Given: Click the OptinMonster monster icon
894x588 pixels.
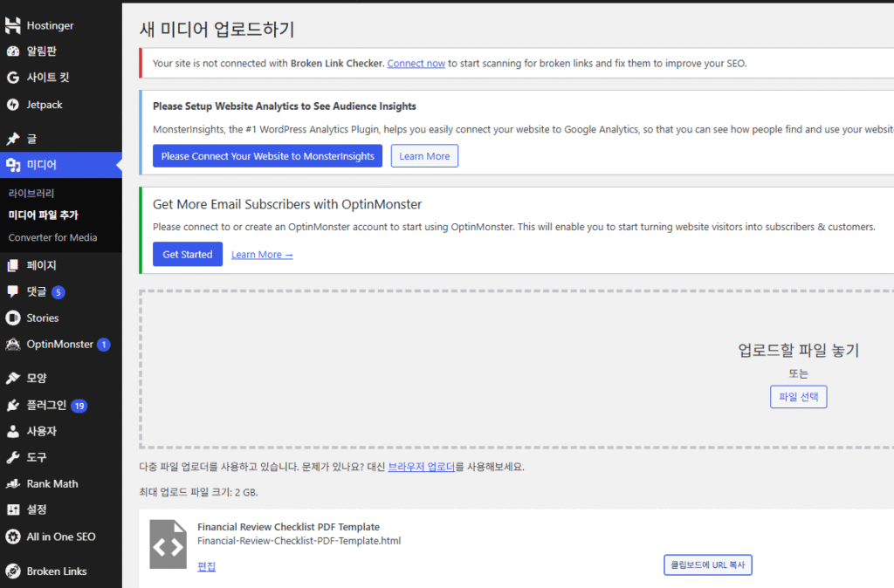Looking at the screenshot, I should coord(12,344).
